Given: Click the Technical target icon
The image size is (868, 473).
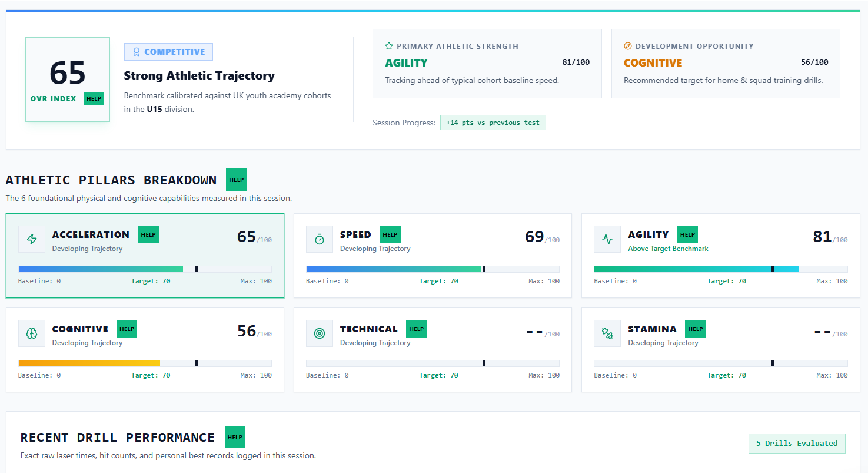Looking at the screenshot, I should (320, 333).
